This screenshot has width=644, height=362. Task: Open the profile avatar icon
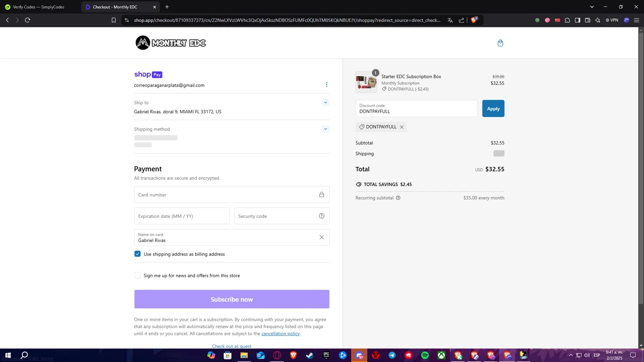pyautogui.click(x=626, y=20)
